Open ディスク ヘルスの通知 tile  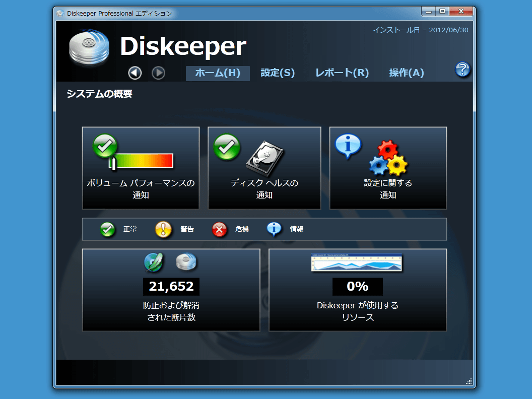click(264, 168)
